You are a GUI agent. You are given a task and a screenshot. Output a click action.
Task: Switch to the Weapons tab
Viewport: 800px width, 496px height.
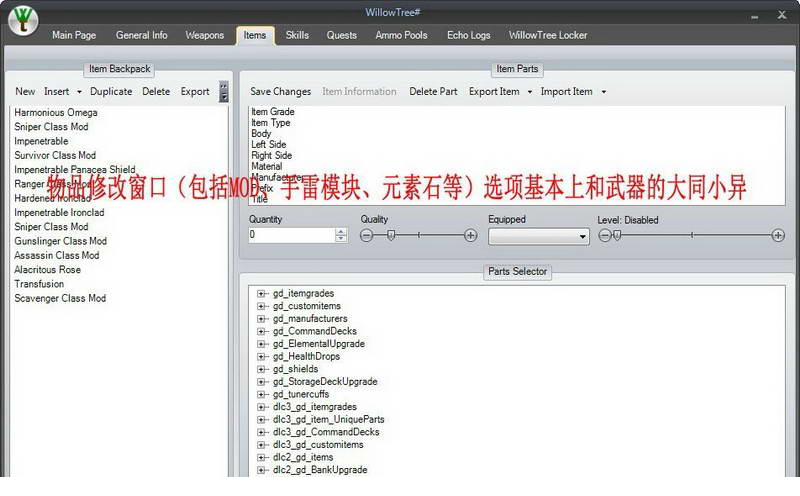205,35
